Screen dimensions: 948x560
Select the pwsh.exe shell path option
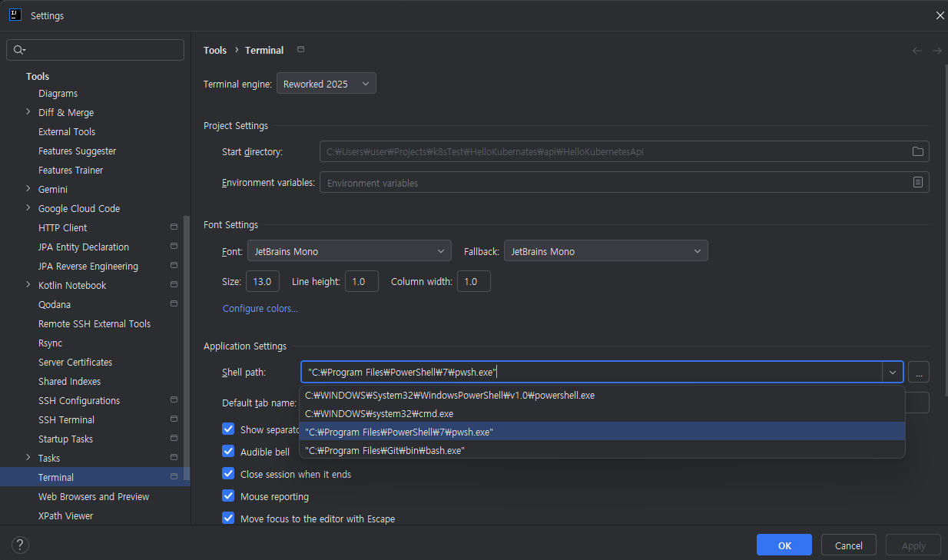point(602,432)
